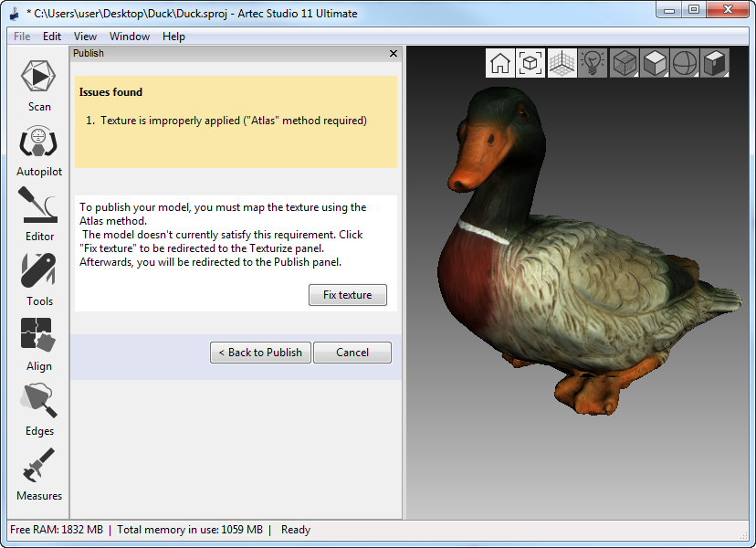Open the Measures panel
Image resolution: width=756 pixels, height=548 pixels.
(38, 475)
